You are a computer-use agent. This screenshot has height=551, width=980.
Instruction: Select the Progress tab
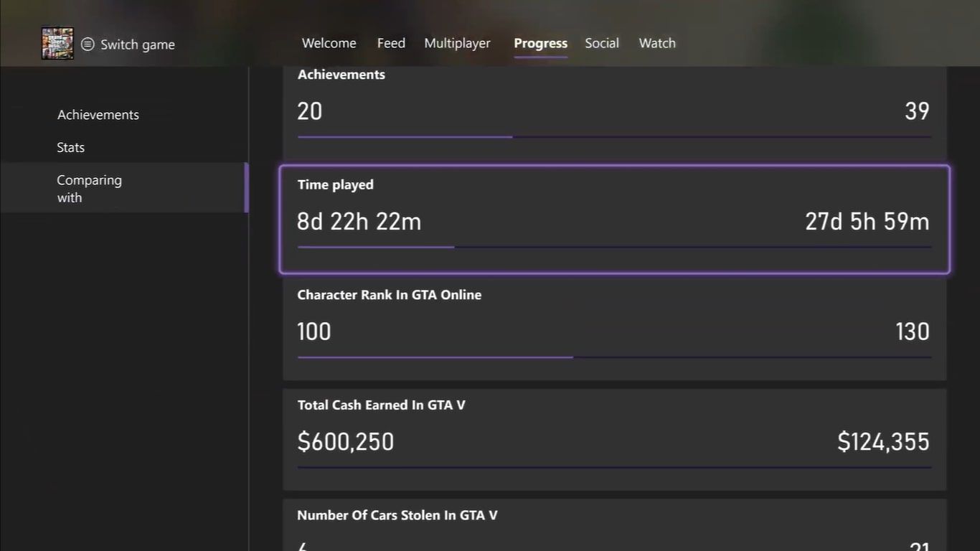540,43
